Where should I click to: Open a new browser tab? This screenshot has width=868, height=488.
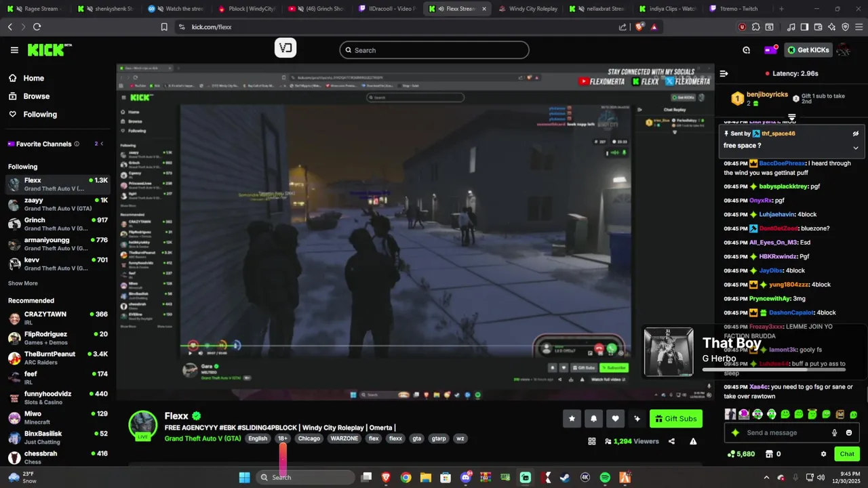coord(781,9)
